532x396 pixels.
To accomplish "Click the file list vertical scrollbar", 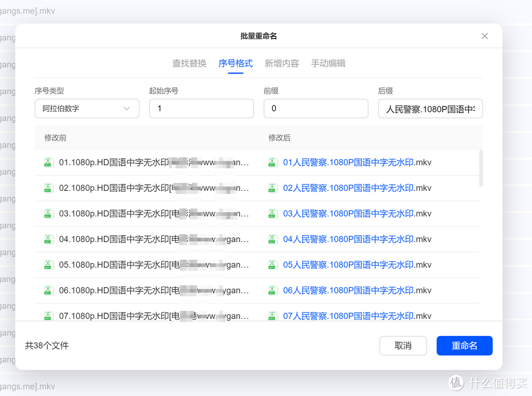I will tap(481, 169).
